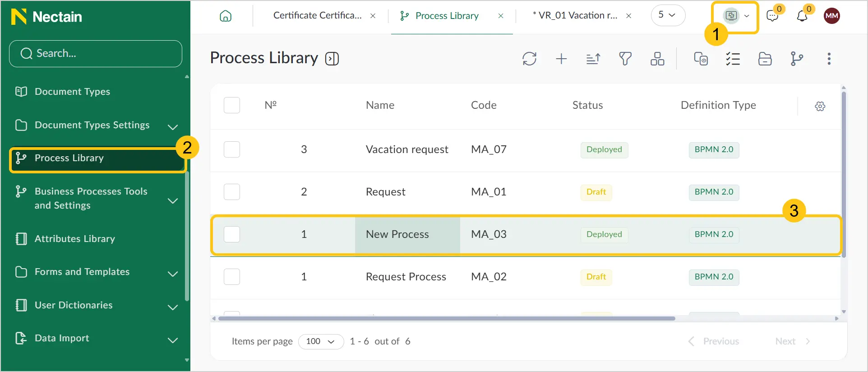The height and width of the screenshot is (372, 868).
Task: Click the refresh icon in Process Library toolbar
Action: pos(529,59)
